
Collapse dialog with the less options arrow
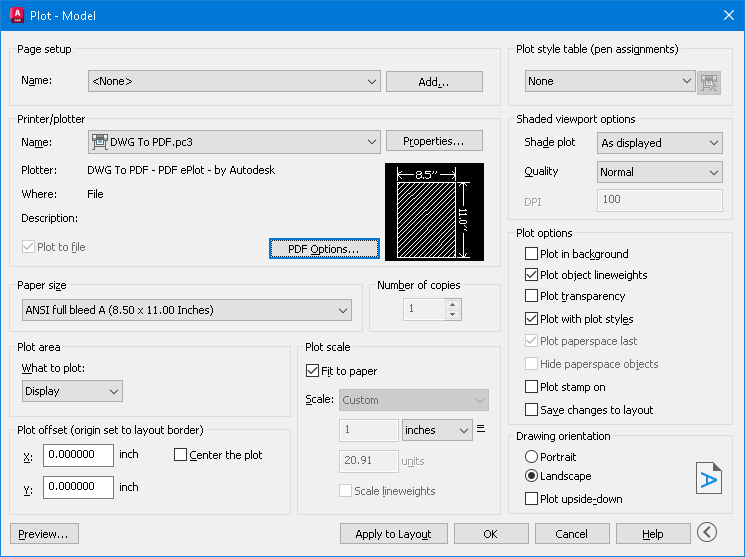[x=707, y=532]
